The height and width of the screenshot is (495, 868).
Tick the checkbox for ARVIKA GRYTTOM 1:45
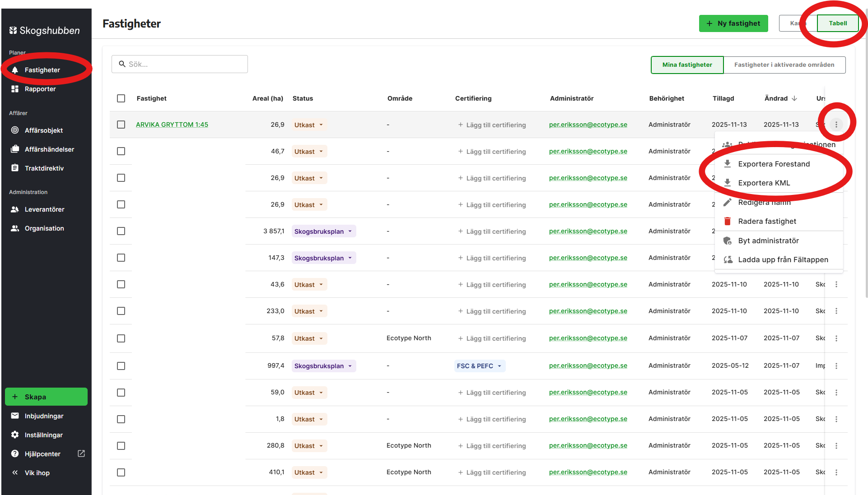point(121,125)
